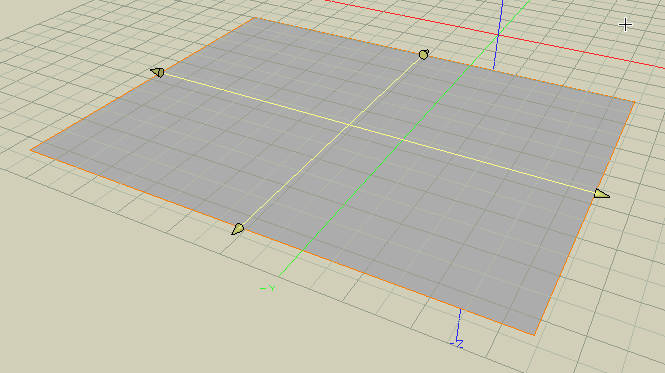Click the intersection of the two yellow guide lines

[349, 125]
